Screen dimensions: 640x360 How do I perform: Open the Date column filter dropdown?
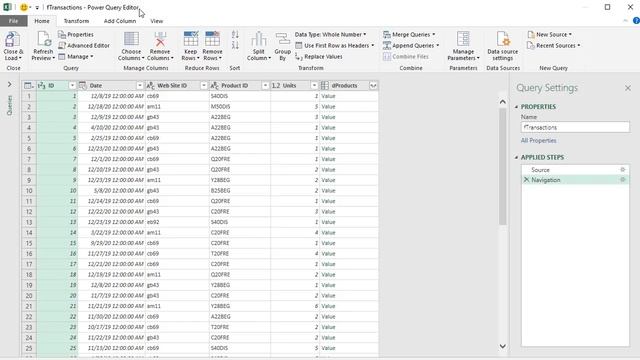click(x=140, y=85)
